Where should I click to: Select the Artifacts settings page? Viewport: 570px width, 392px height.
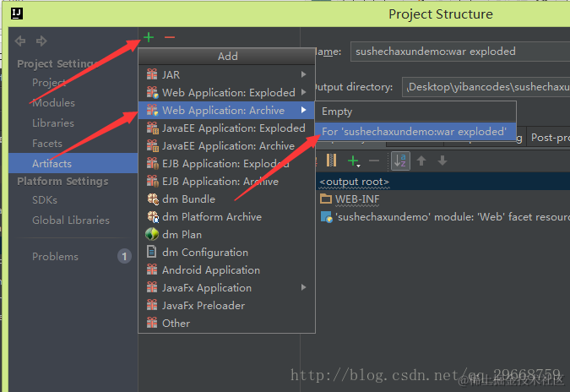pyautogui.click(x=73, y=163)
